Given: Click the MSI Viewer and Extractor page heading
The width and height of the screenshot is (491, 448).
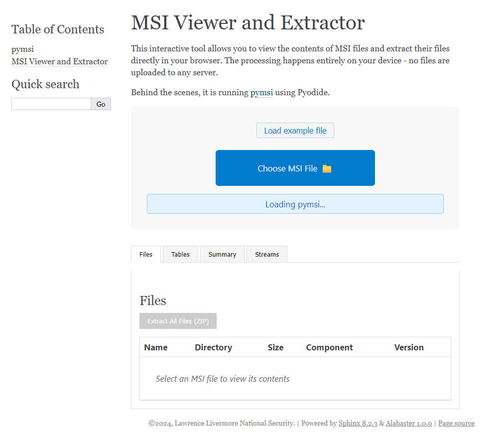Looking at the screenshot, I should tap(247, 22).
